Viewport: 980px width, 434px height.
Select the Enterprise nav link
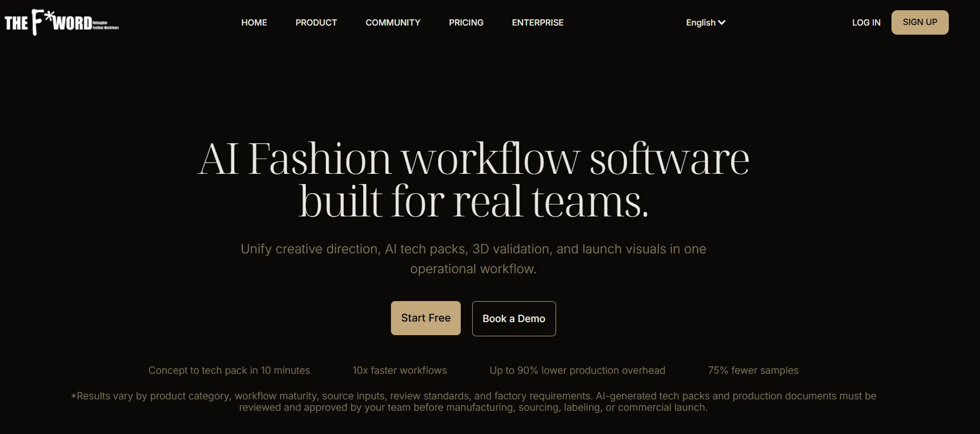click(537, 23)
